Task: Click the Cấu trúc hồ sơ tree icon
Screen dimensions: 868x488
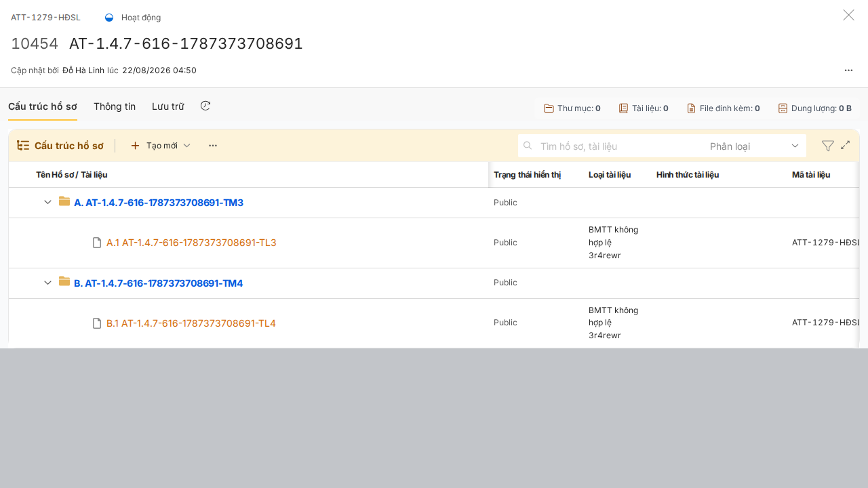Action: click(23, 146)
